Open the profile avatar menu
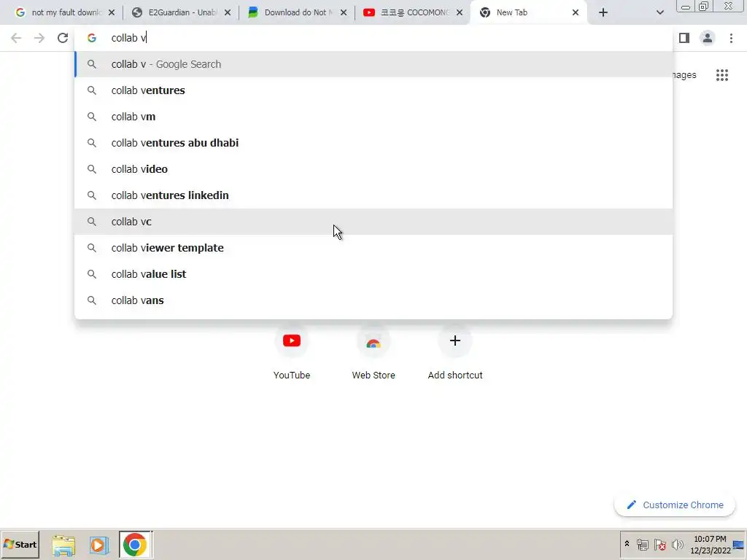This screenshot has height=560, width=747. (708, 38)
